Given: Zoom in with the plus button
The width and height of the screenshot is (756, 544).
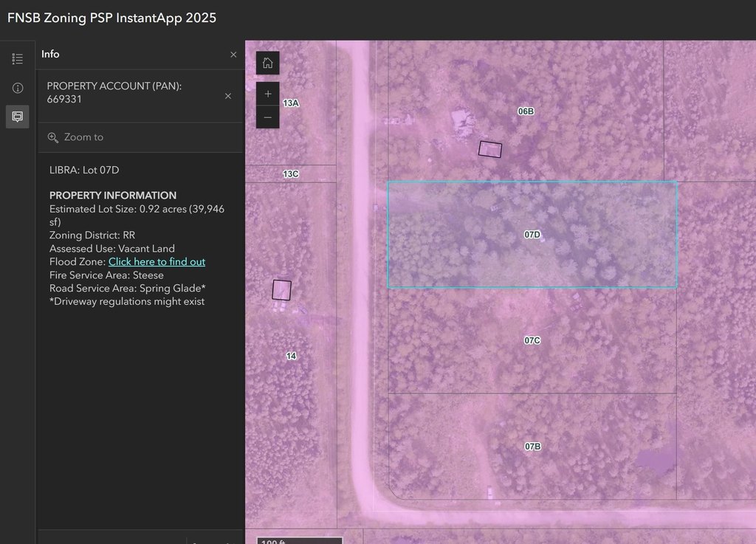Looking at the screenshot, I should pos(267,94).
